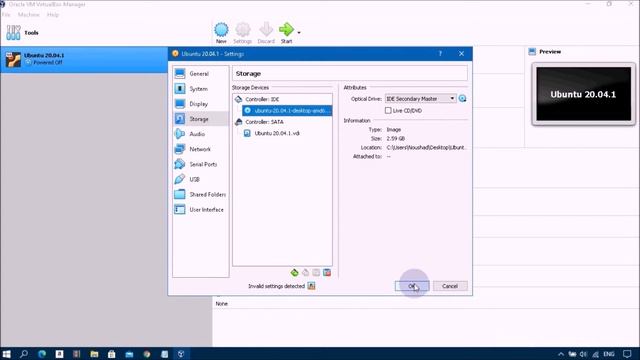Screen dimensions: 640x360
Task: Click the Cancel button
Action: 450,286
